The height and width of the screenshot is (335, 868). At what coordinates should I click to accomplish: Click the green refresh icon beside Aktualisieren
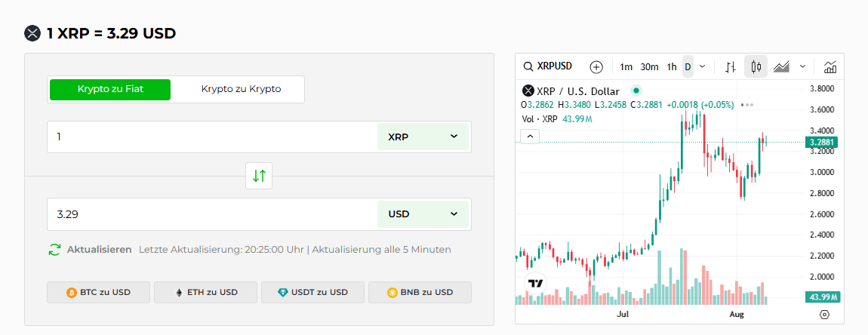54,250
